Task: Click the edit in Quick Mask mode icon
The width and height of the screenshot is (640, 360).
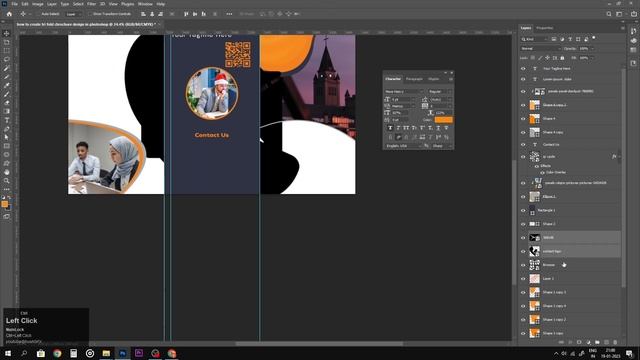Action: pyautogui.click(x=7, y=216)
